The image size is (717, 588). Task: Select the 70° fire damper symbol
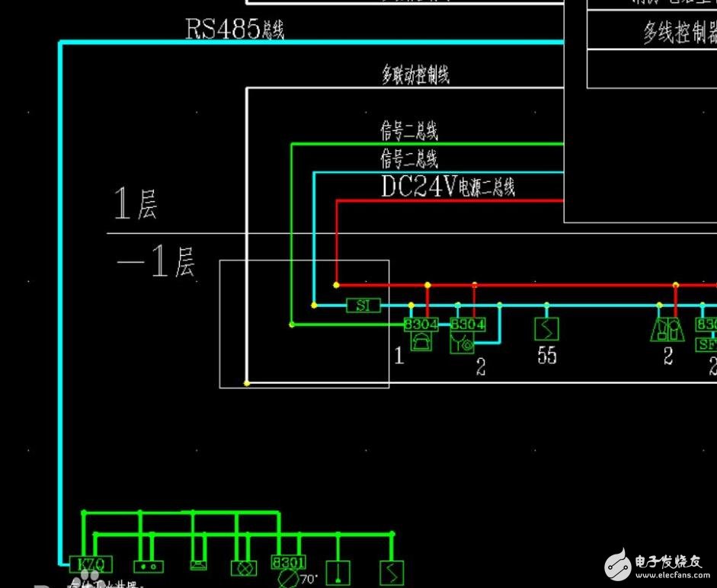click(x=289, y=580)
